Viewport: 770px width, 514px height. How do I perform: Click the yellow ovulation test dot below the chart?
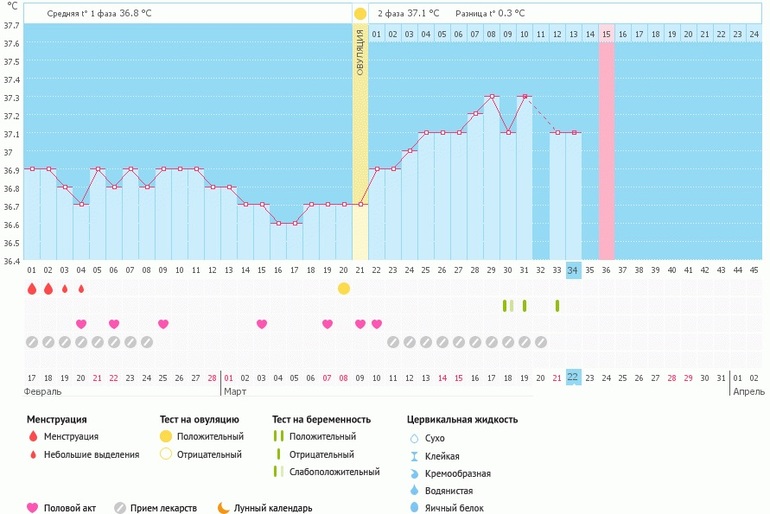(344, 289)
